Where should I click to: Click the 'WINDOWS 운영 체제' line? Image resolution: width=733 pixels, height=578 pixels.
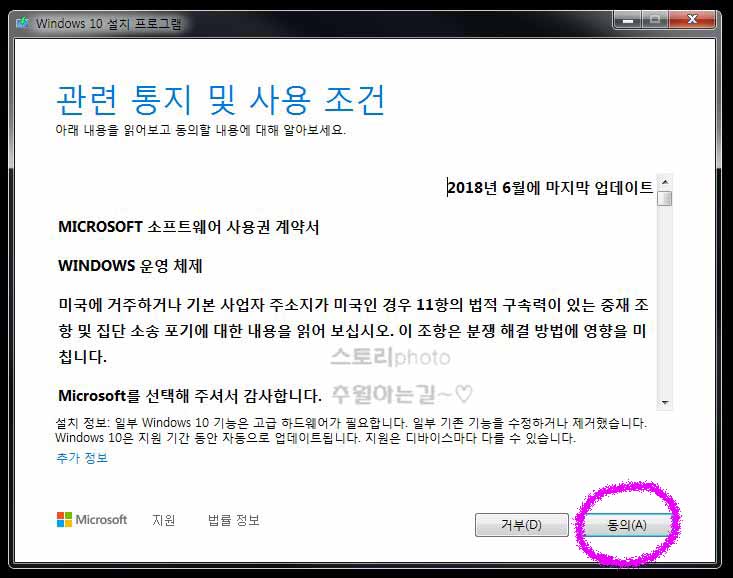pyautogui.click(x=130, y=266)
